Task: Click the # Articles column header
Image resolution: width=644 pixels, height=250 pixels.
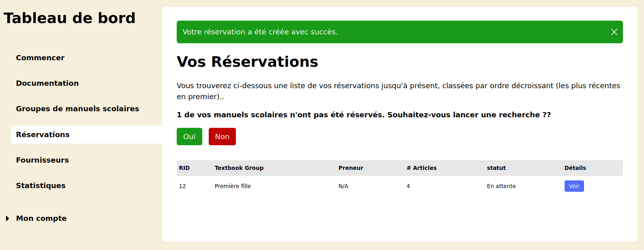Action: (x=421, y=168)
